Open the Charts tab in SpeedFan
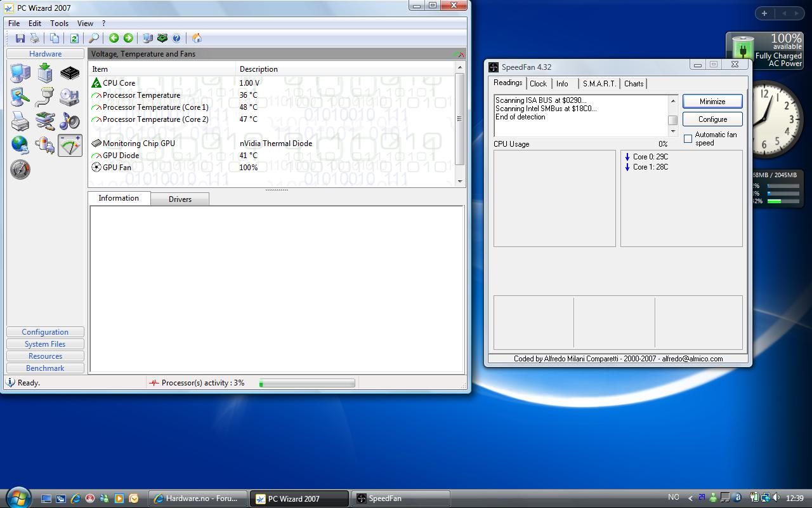Image resolution: width=812 pixels, height=508 pixels. pos(634,84)
